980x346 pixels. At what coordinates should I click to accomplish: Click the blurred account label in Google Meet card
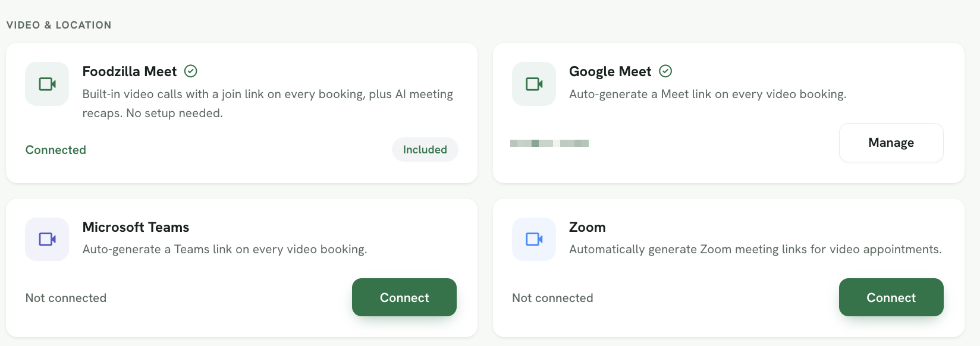coord(549,143)
